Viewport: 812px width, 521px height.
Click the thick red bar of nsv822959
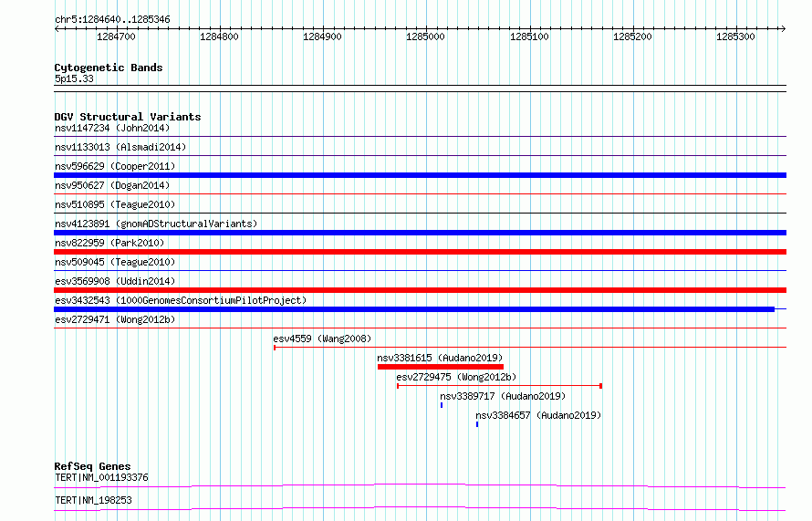tap(420, 252)
